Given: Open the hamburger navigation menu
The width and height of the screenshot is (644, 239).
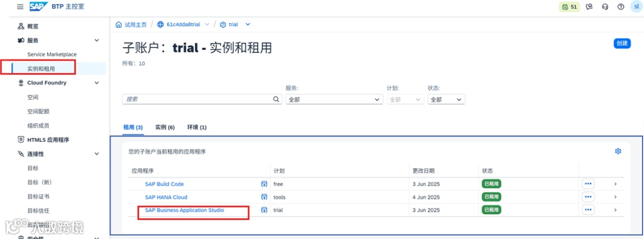Looking at the screenshot, I should [x=20, y=7].
